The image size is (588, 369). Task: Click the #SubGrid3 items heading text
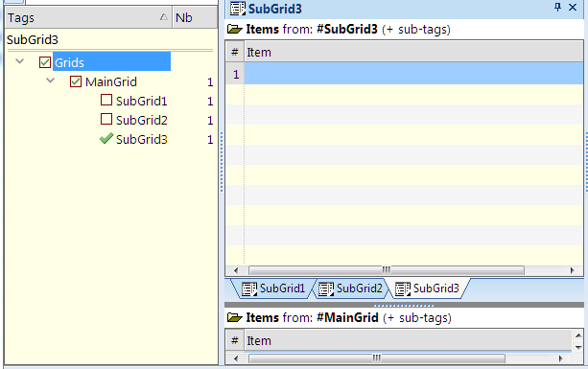pos(348,29)
